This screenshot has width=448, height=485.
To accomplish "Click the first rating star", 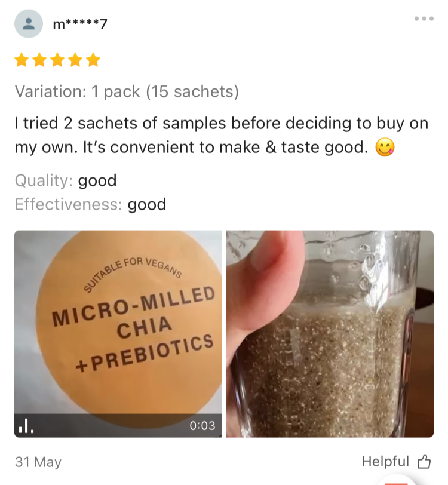I will pos(22,60).
